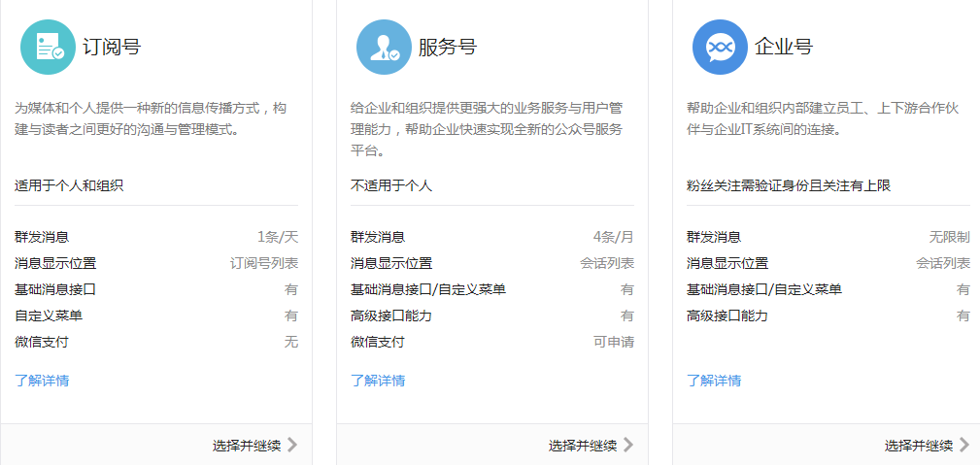Open 了解详情 link under 企业号
The width and height of the screenshot is (980, 465).
pos(714,380)
